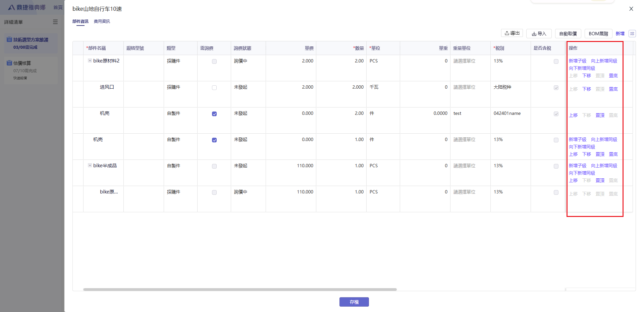Click 下移 for bike原材料2 row
The image size is (644, 312).
(587, 76)
